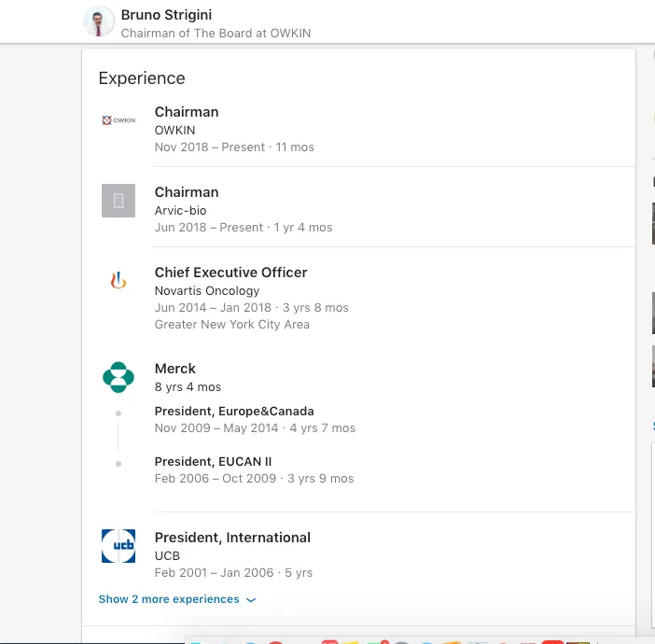The width and height of the screenshot is (655, 644).
Task: Select 'Feb 2001 – Jan 2006 · 5 yrs'
Action: (x=233, y=572)
